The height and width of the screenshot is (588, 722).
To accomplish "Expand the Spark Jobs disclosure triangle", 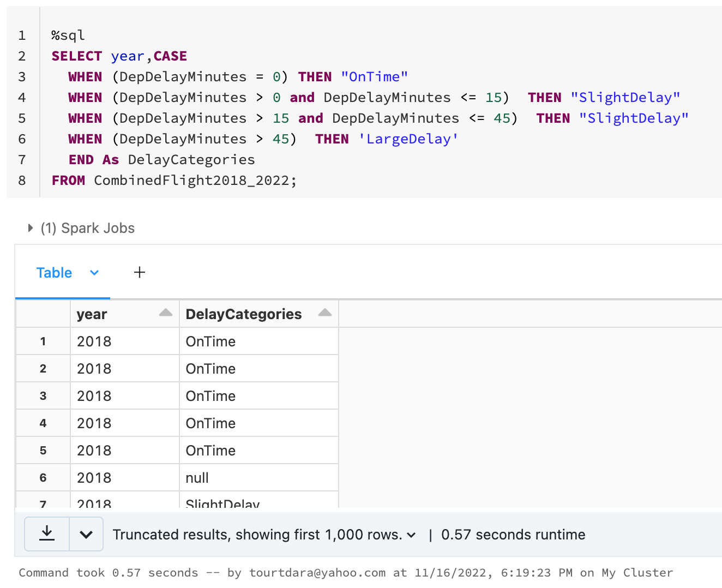I will click(31, 228).
